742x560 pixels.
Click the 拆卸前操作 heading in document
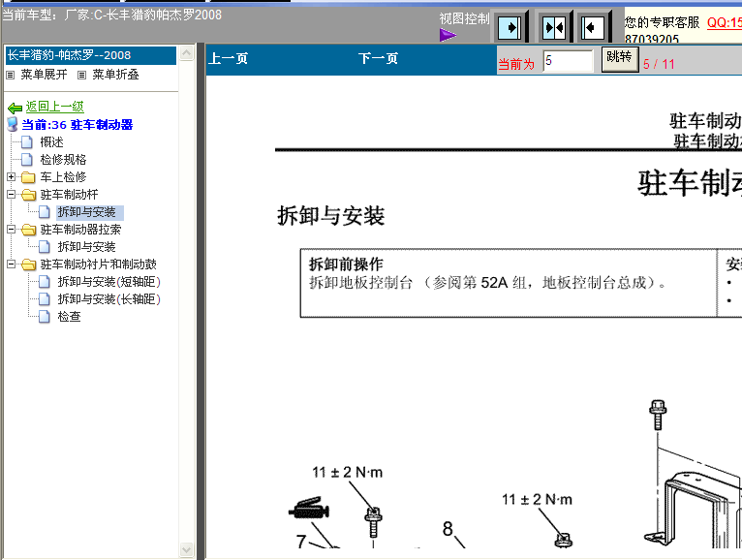pos(346,264)
